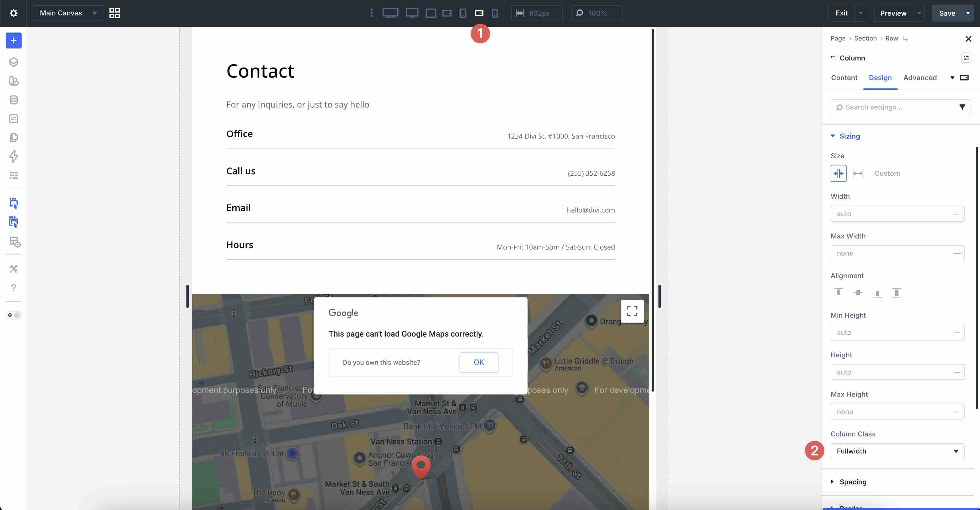This screenshot has height=510, width=980.
Task: Choose the Custom size option
Action: (887, 173)
